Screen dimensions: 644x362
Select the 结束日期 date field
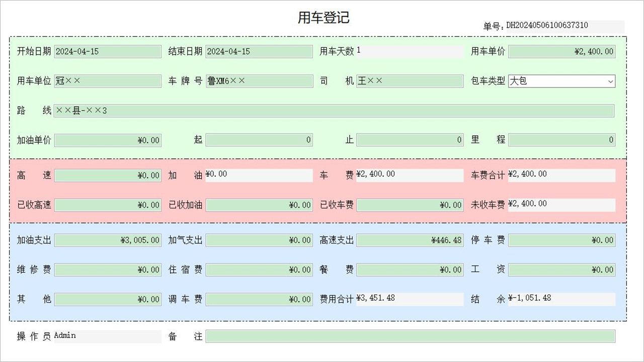click(x=259, y=51)
